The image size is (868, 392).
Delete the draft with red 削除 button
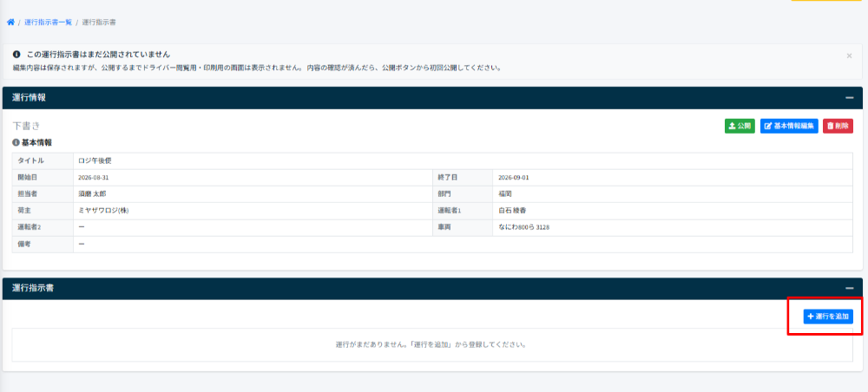pyautogui.click(x=838, y=126)
